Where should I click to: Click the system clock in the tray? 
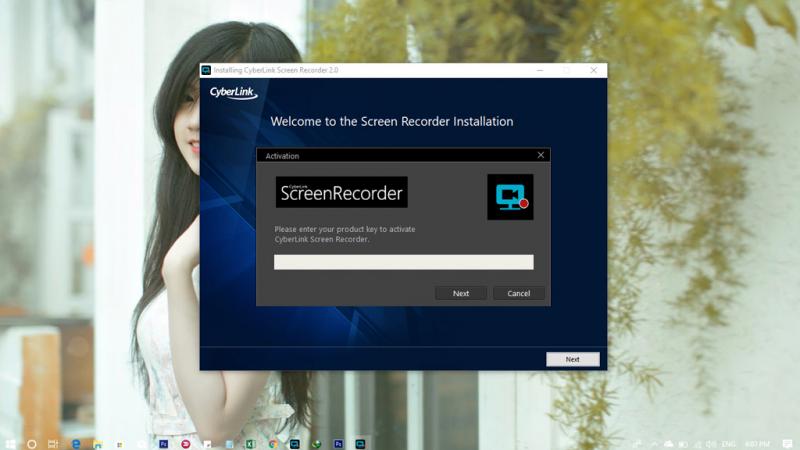click(757, 443)
